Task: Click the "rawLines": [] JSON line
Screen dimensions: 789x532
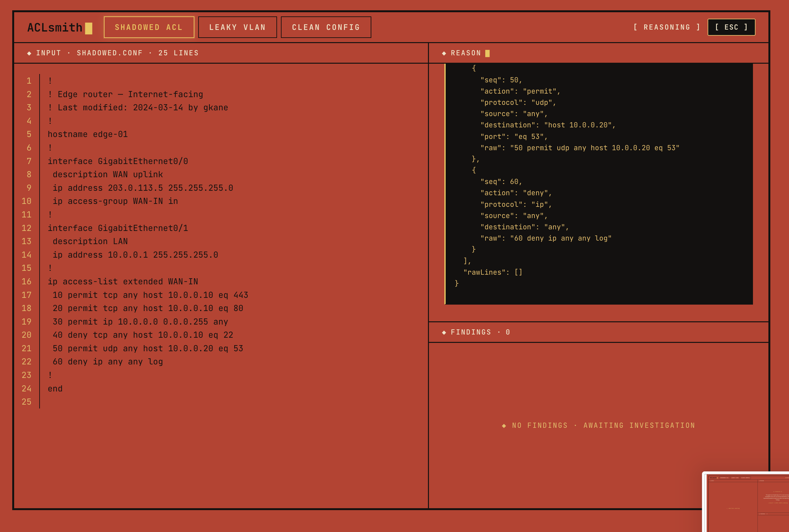Action: pyautogui.click(x=492, y=272)
